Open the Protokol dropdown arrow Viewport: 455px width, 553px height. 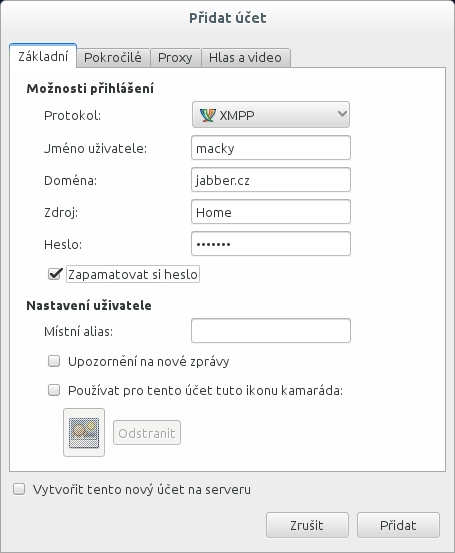pyautogui.click(x=342, y=114)
